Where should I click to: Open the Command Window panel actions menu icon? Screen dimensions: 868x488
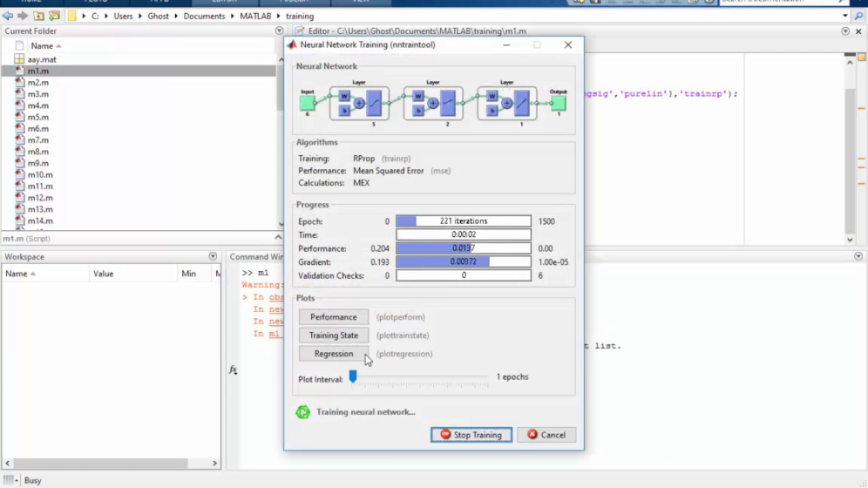(859, 256)
